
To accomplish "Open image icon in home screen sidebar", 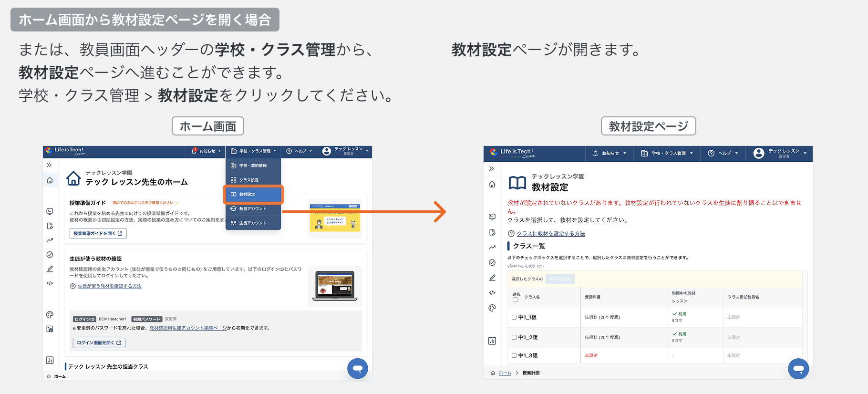I will coord(50,329).
